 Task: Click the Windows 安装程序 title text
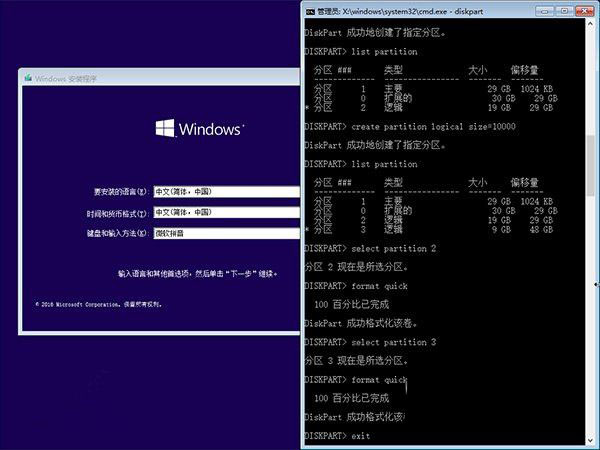[65, 79]
